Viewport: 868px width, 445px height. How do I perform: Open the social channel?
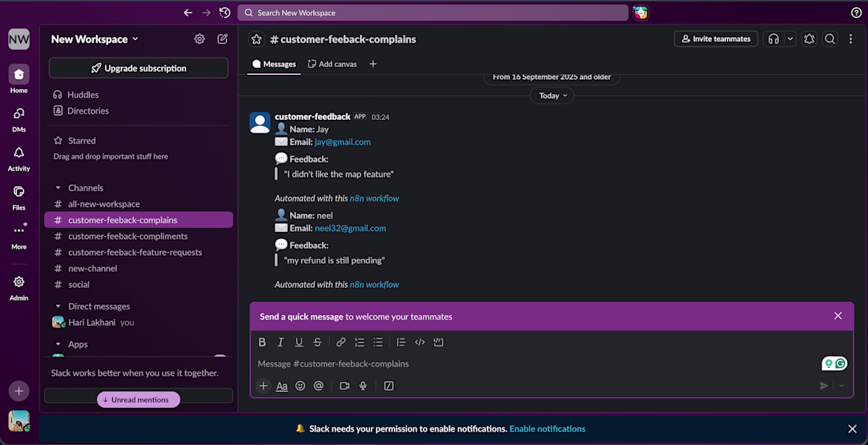click(138, 285)
